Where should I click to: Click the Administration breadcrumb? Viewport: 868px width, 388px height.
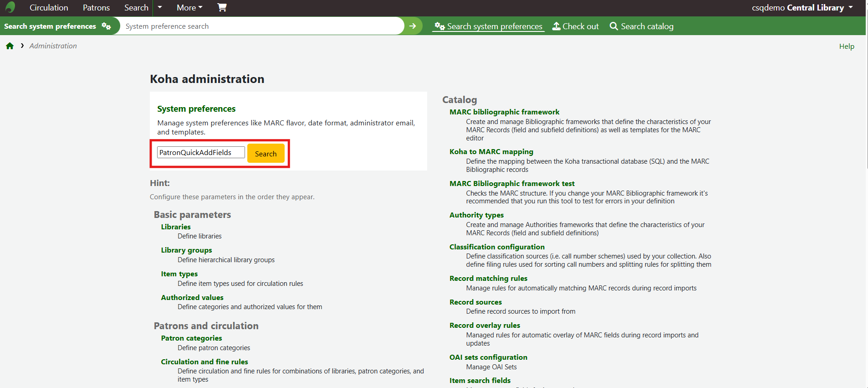pos(53,46)
